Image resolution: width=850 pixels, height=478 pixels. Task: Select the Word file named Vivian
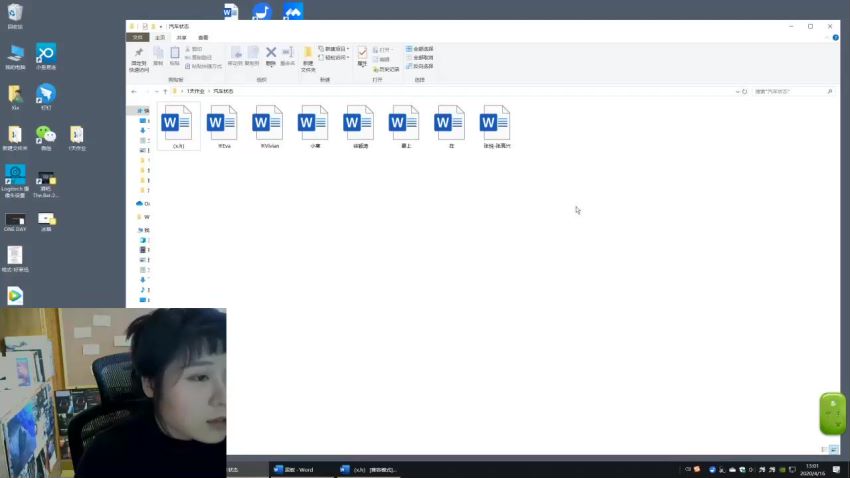269,126
